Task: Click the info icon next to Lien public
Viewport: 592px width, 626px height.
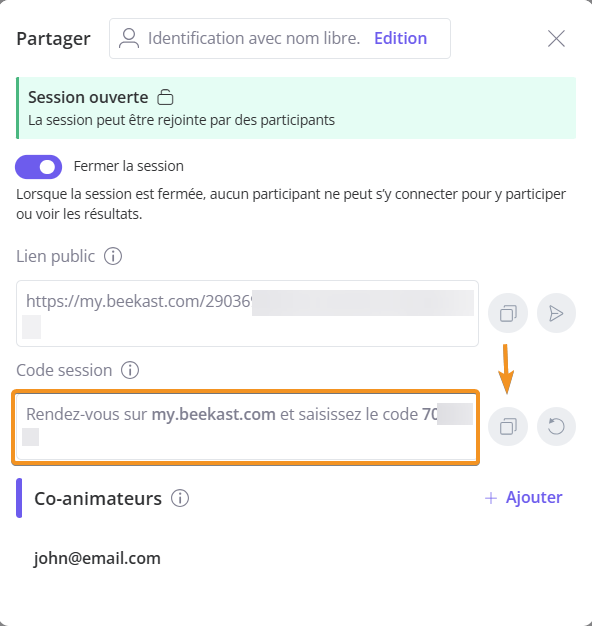Action: [x=113, y=256]
